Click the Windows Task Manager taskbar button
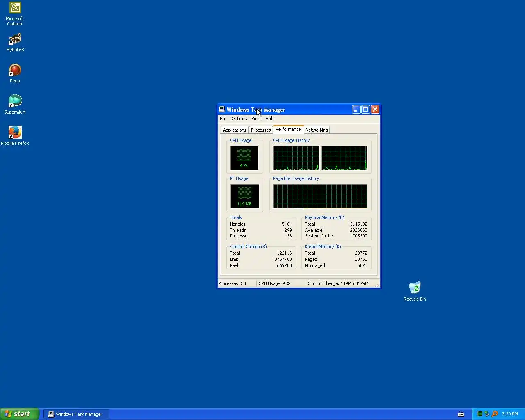The width and height of the screenshot is (525, 420). pyautogui.click(x=76, y=414)
